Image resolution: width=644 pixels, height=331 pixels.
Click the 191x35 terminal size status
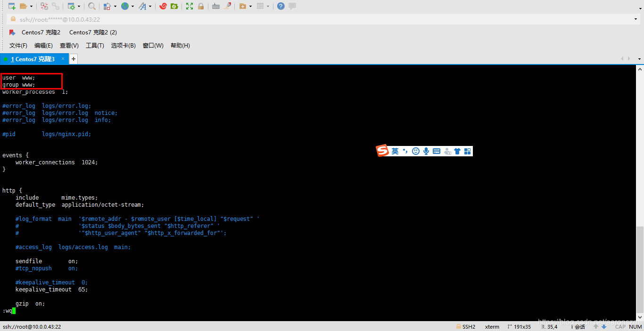point(519,326)
